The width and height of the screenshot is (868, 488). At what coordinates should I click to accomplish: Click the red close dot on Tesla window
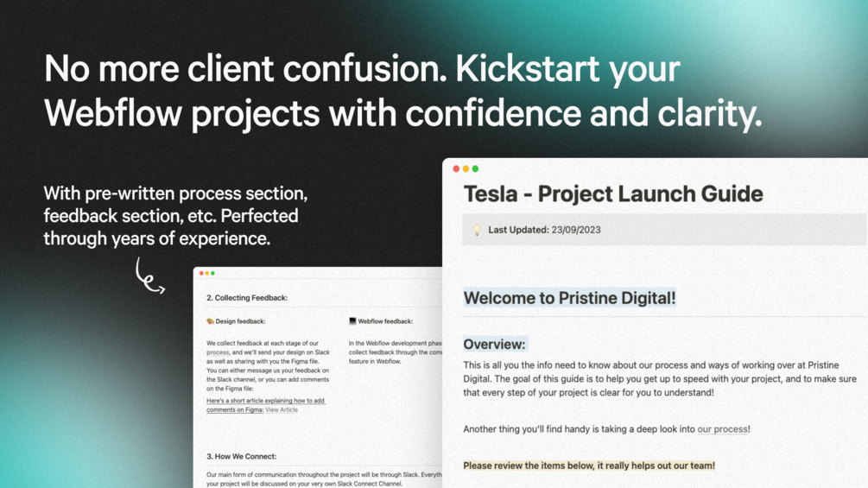(x=456, y=168)
